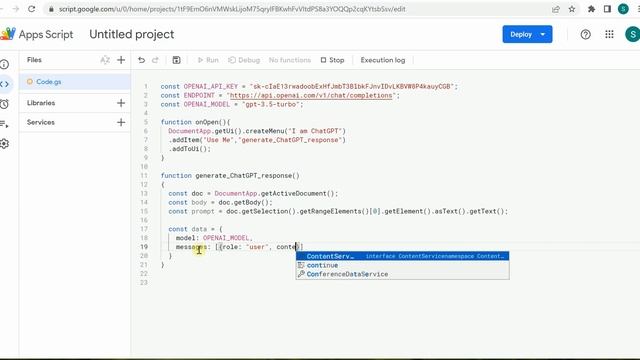Stop the script execution

coord(332,60)
